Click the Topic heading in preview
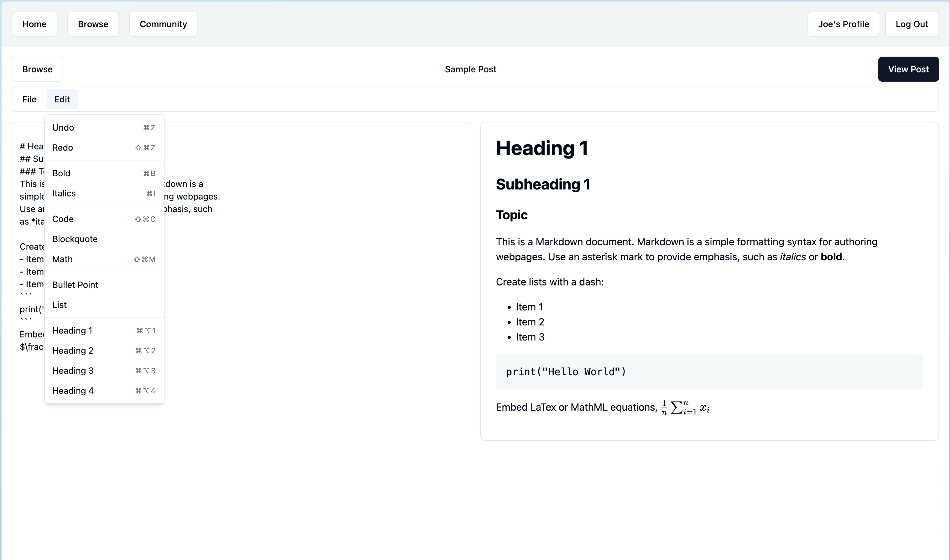Image resolution: width=950 pixels, height=560 pixels. tap(512, 215)
